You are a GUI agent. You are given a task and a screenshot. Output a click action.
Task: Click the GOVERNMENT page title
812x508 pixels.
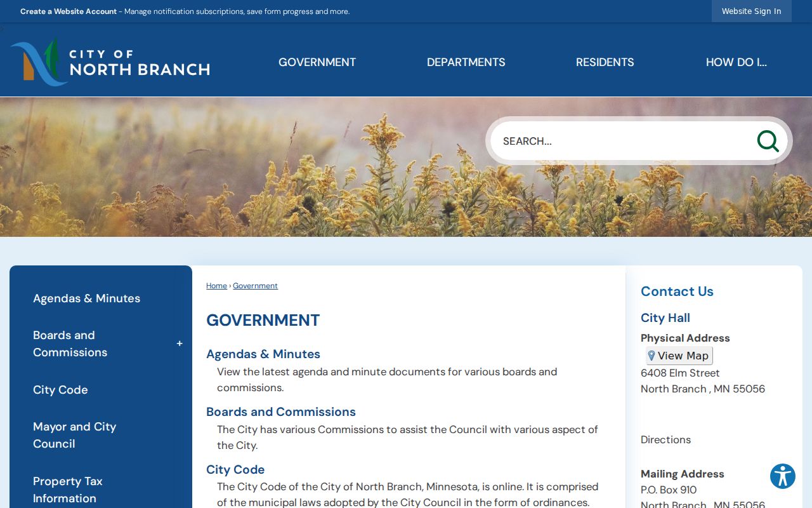pyautogui.click(x=263, y=320)
